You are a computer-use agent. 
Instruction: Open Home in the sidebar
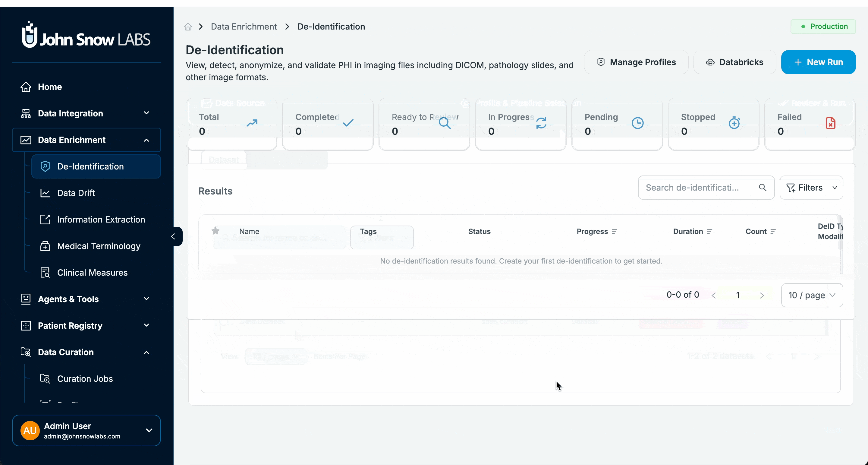click(x=86, y=87)
